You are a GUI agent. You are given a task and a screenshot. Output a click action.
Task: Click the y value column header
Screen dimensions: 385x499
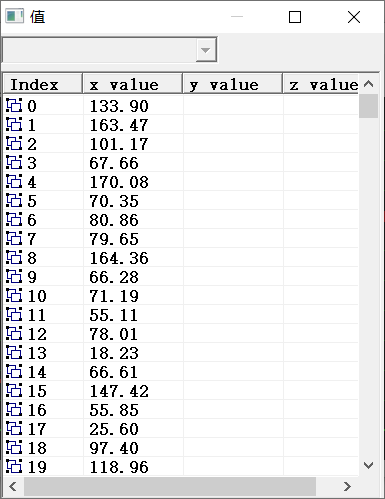coord(233,84)
